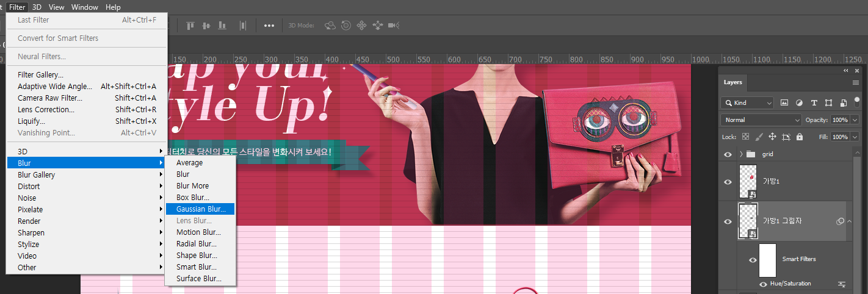868x294 pixels.
Task: Click filter effects indicator on 가방1 그림자 layer
Action: [840, 221]
